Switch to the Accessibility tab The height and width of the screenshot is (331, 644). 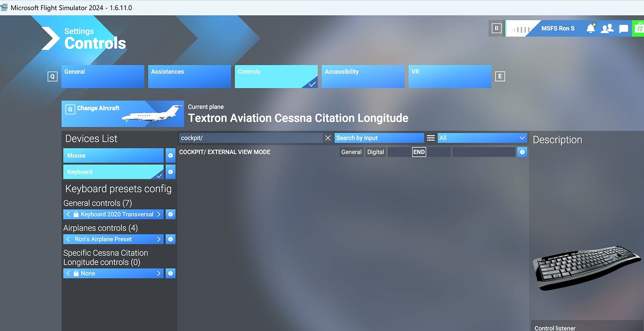tap(363, 76)
